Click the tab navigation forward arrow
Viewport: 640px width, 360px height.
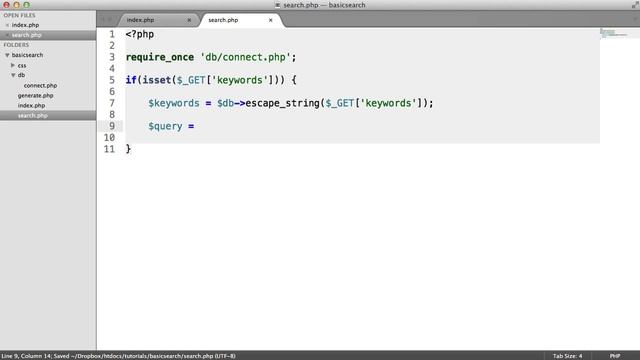pyautogui.click(x=110, y=20)
